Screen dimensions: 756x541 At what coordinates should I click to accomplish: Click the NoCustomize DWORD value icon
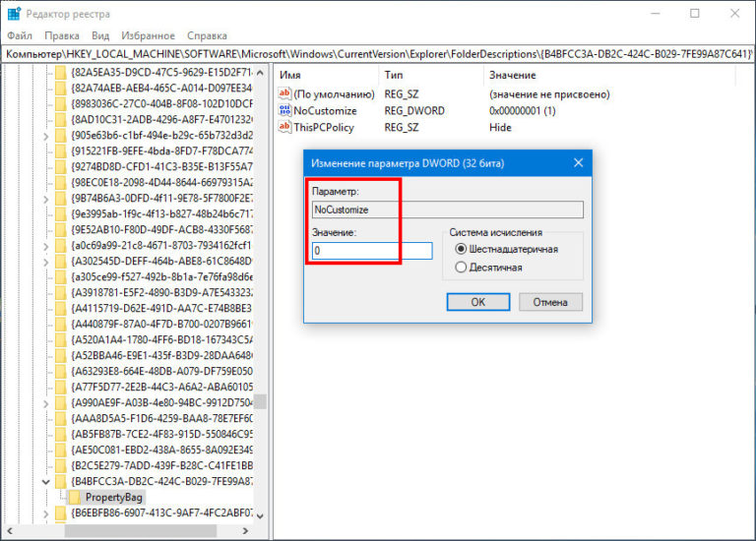pos(285,110)
